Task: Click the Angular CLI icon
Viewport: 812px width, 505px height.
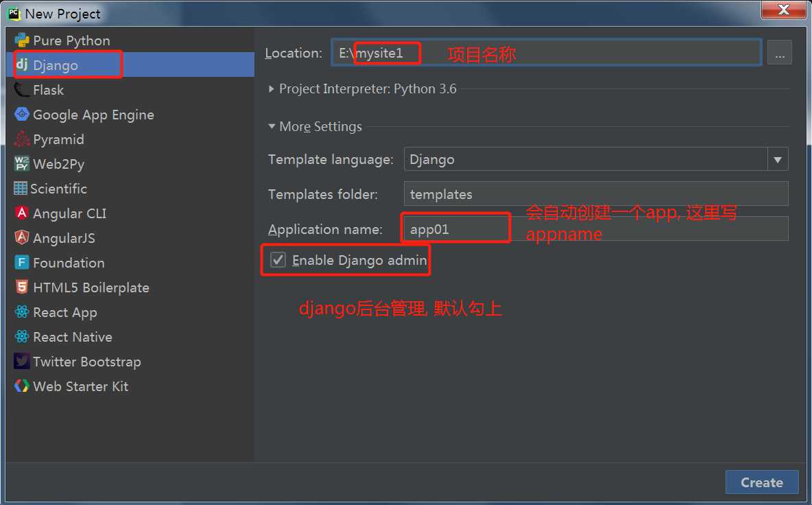Action: tap(22, 212)
